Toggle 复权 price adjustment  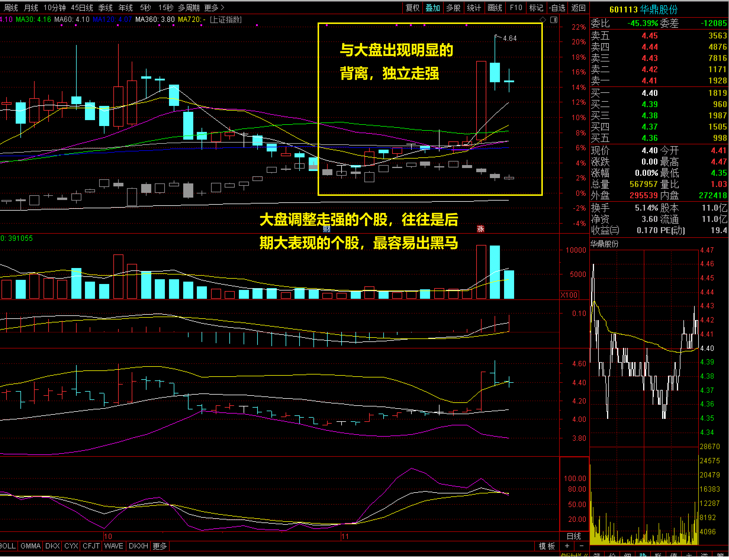(413, 8)
